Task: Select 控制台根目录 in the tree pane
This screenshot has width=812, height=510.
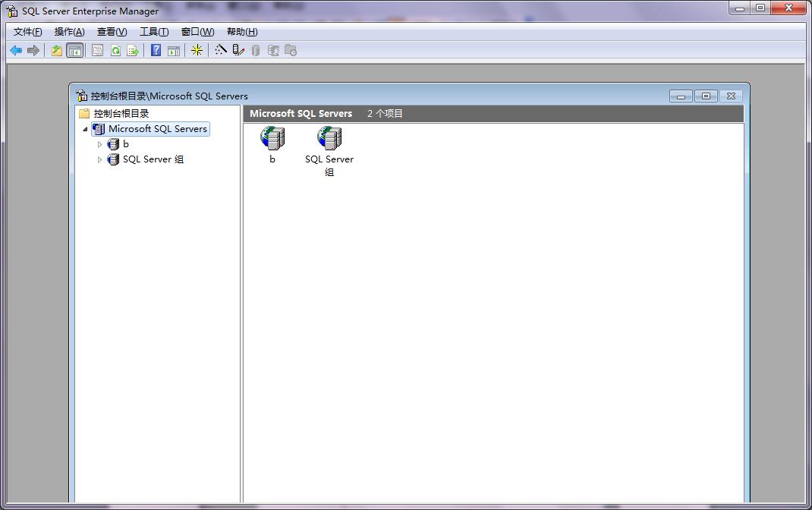Action: point(121,112)
